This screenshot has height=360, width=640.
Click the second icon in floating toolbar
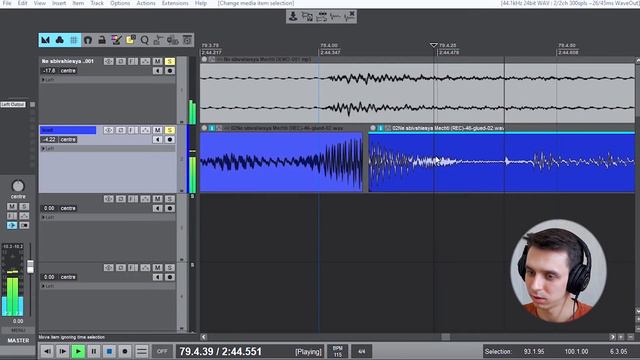(307, 16)
